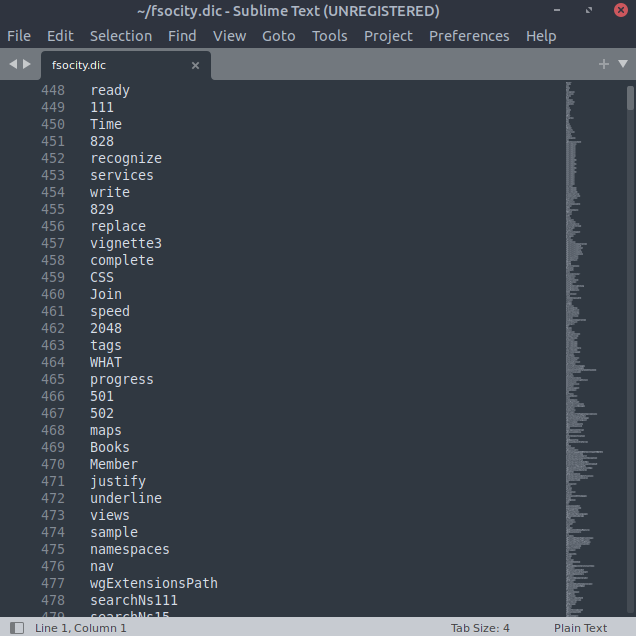
Task: Open the Selection menu
Action: point(121,36)
